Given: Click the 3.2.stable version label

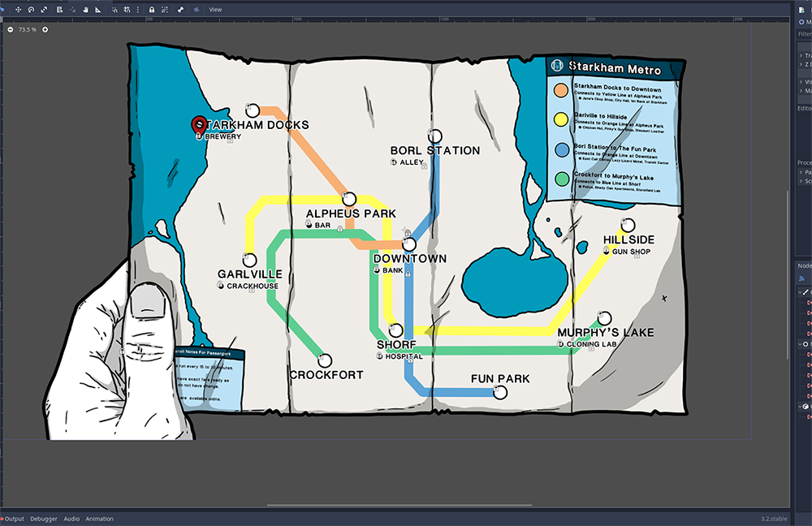Looking at the screenshot, I should (774, 519).
